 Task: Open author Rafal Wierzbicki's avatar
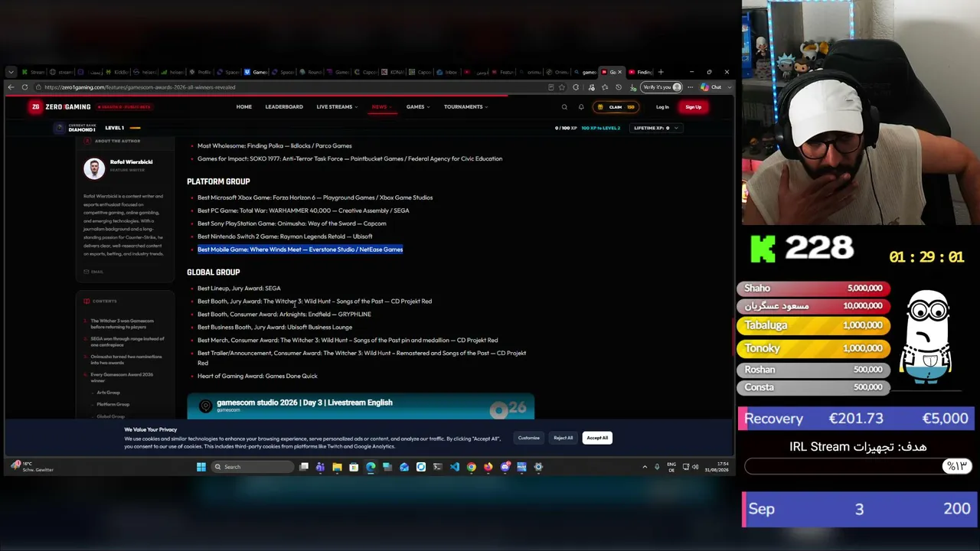[94, 168]
